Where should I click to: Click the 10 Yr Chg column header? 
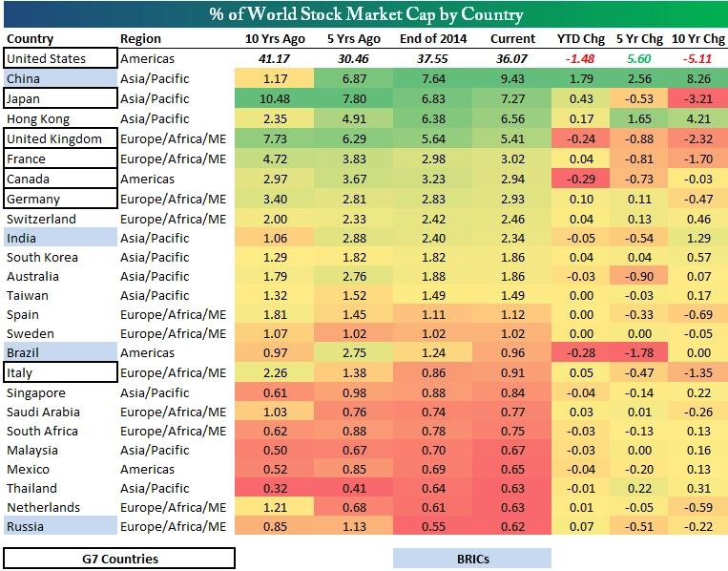click(x=697, y=38)
